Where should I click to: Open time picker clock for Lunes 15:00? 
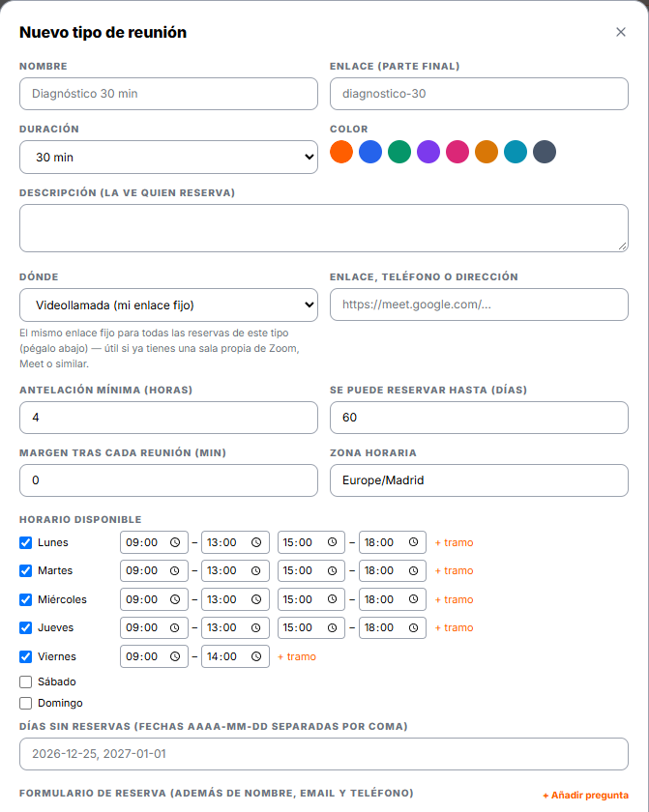332,541
